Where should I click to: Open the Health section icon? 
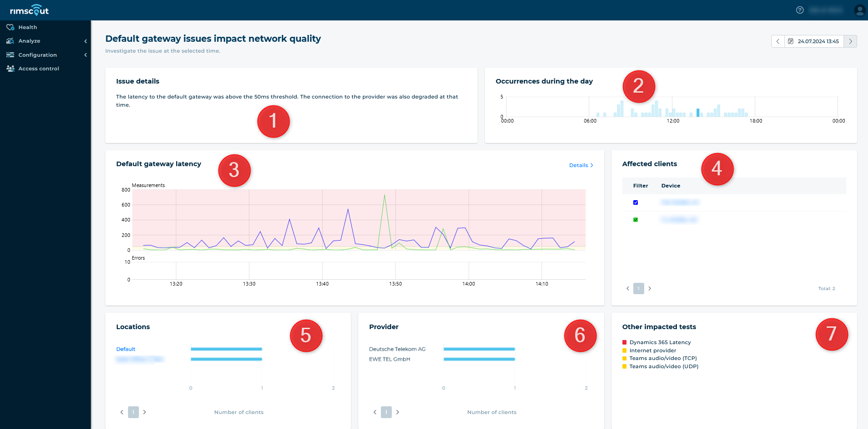(10, 27)
